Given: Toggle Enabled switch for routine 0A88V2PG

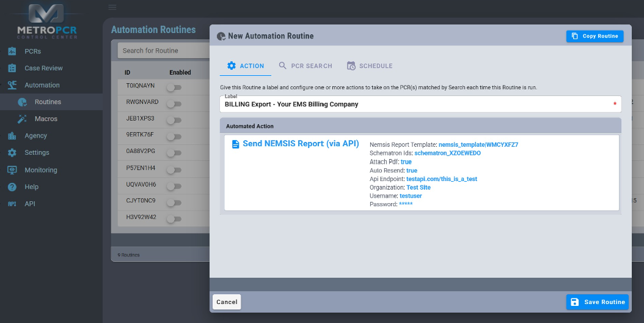Looking at the screenshot, I should (x=174, y=153).
